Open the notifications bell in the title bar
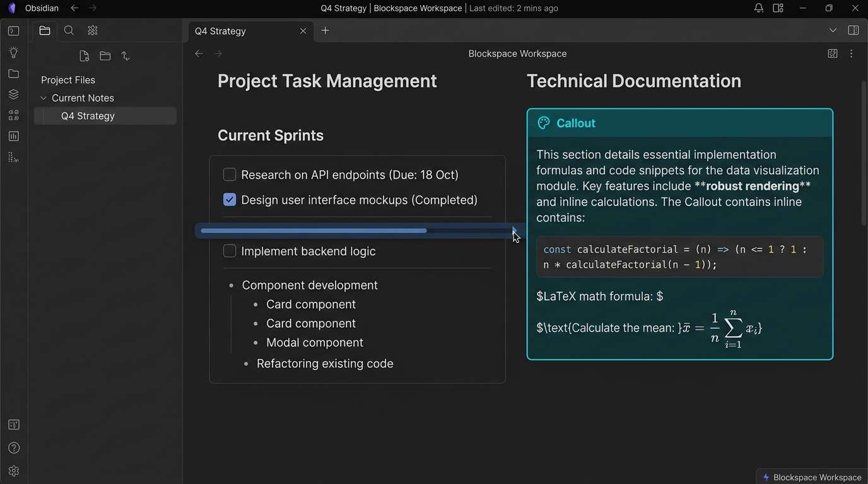The height and width of the screenshot is (484, 868). point(759,8)
